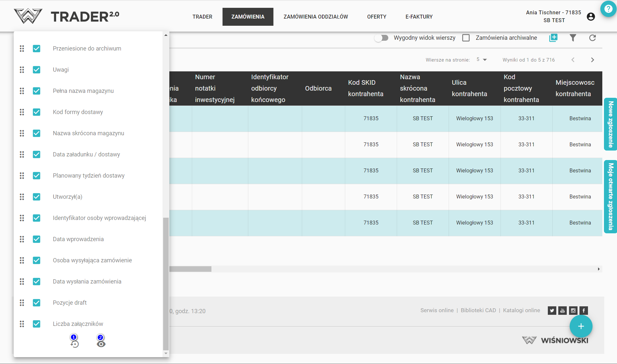Click the add column set icon
The width and height of the screenshot is (617, 364).
pyautogui.click(x=553, y=38)
